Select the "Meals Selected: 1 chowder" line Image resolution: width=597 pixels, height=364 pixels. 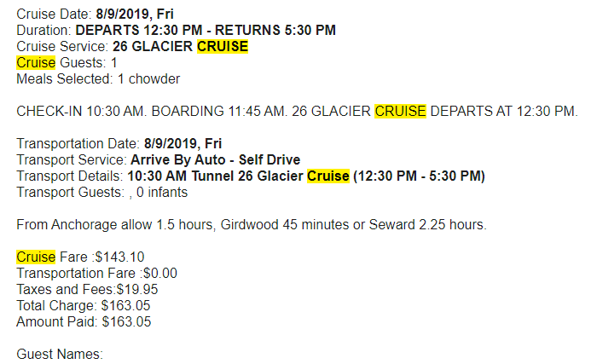[98, 78]
